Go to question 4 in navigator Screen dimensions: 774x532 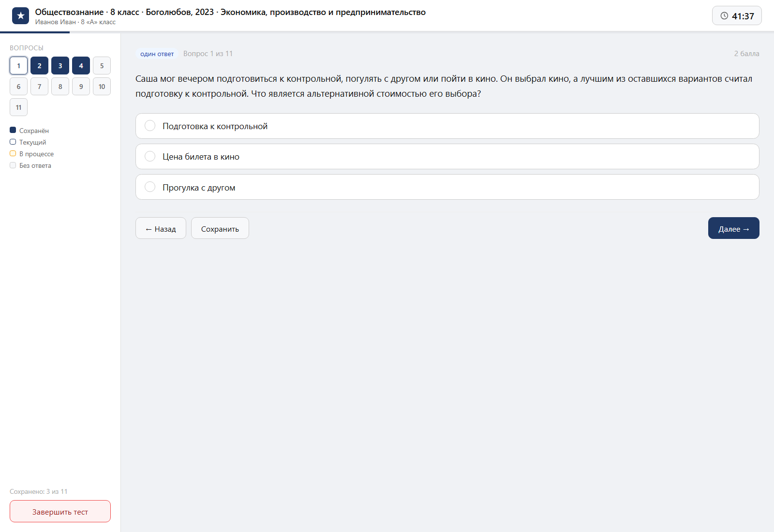pos(81,66)
